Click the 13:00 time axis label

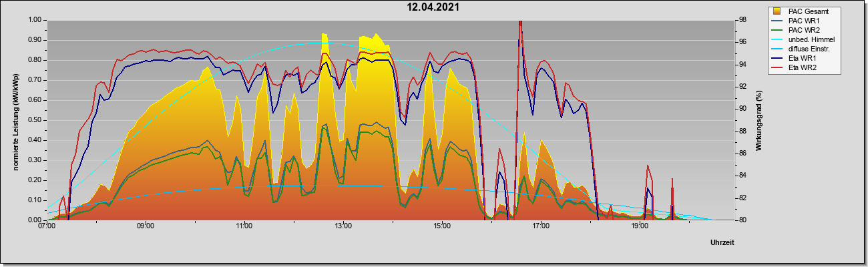[343, 226]
